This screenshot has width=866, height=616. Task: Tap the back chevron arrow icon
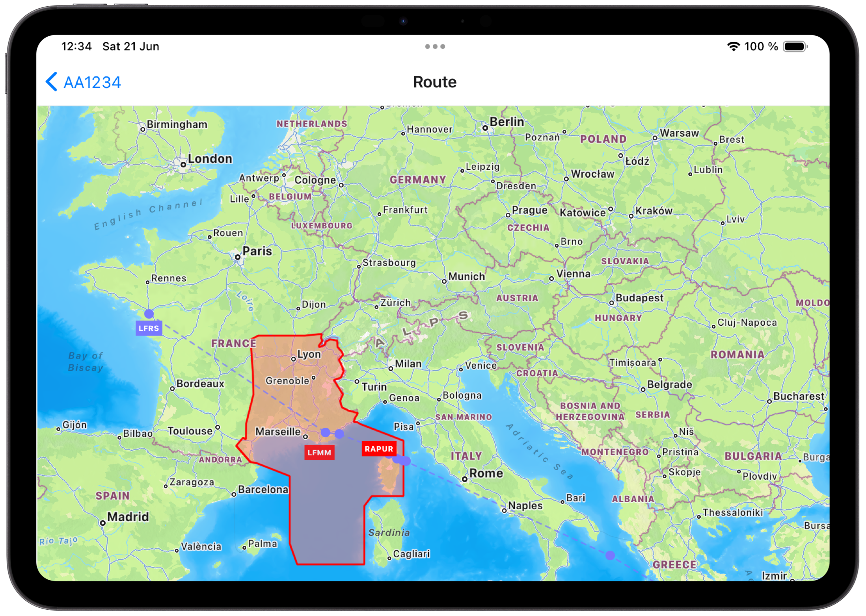point(51,81)
